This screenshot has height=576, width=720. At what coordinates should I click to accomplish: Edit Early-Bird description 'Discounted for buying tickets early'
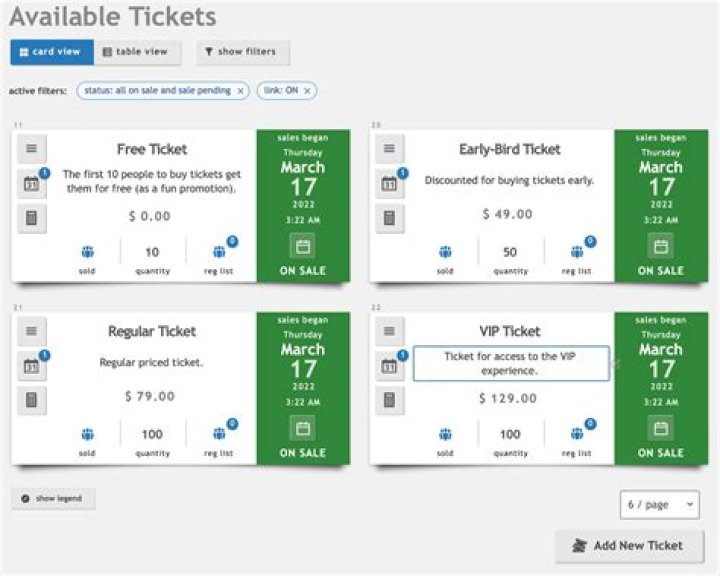click(509, 180)
